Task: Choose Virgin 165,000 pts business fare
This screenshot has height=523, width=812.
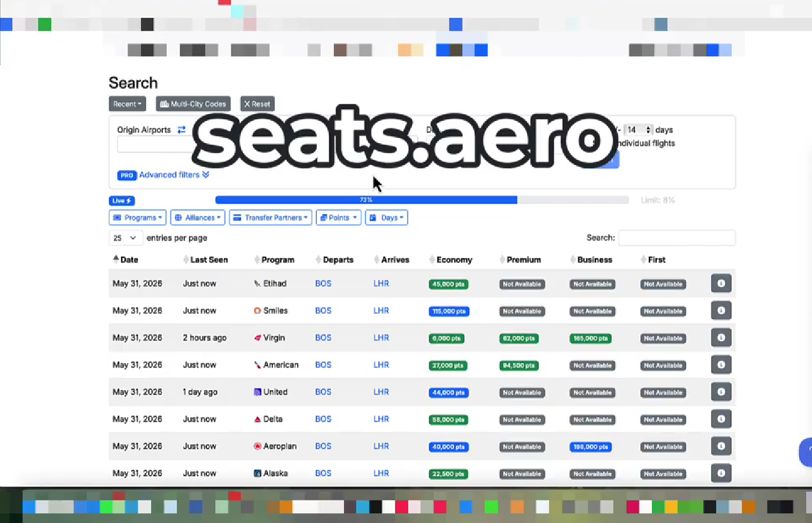Action: [590, 339]
